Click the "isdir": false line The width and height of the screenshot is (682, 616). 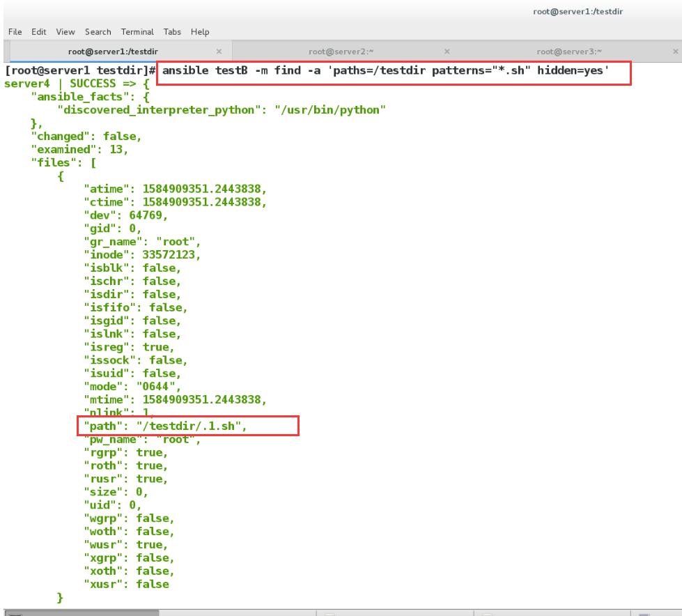pyautogui.click(x=132, y=294)
